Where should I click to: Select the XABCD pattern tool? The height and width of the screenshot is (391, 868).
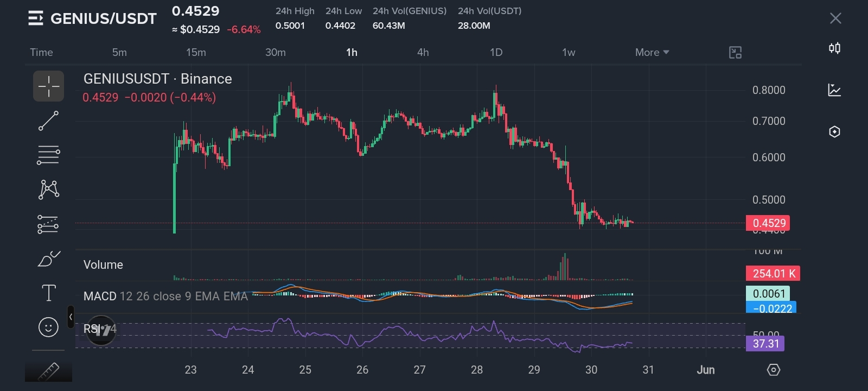pos(48,190)
